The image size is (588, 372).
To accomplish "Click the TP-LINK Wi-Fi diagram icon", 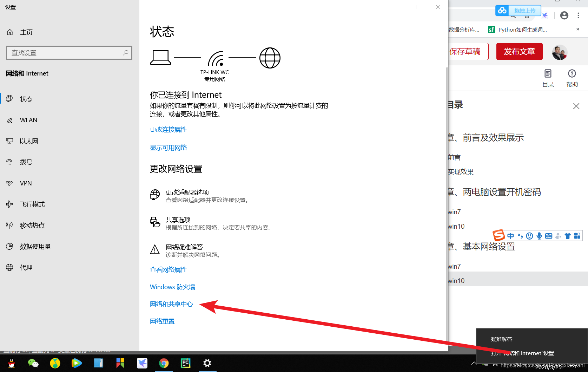I will pos(216,58).
